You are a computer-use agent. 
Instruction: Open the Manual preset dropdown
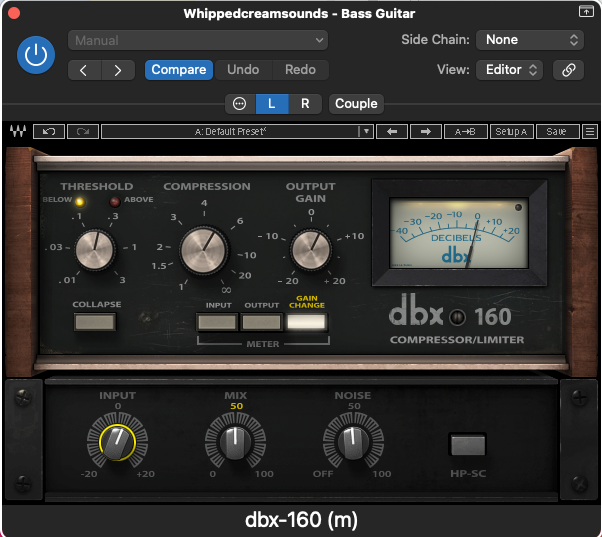198,40
